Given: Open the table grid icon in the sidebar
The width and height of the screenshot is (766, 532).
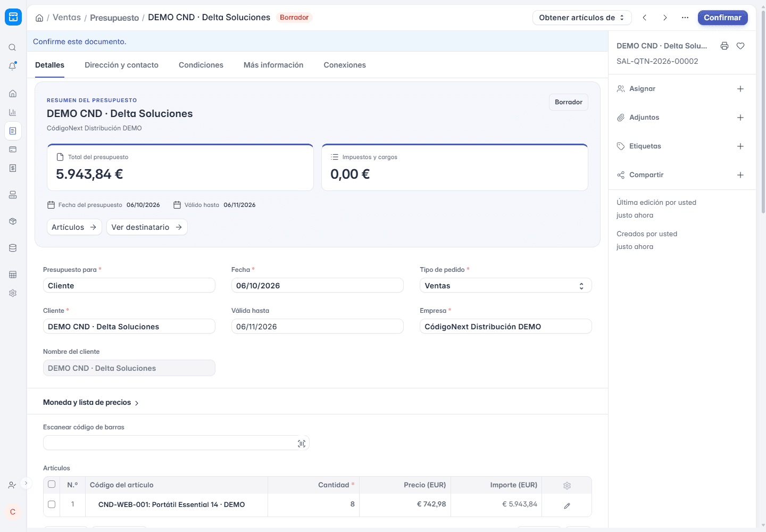Looking at the screenshot, I should click(13, 275).
